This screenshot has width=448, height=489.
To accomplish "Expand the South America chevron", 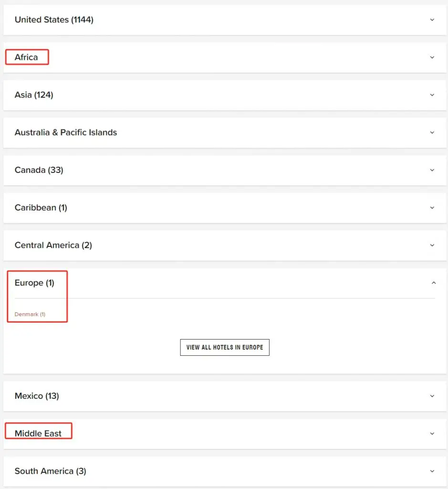I will (x=432, y=471).
